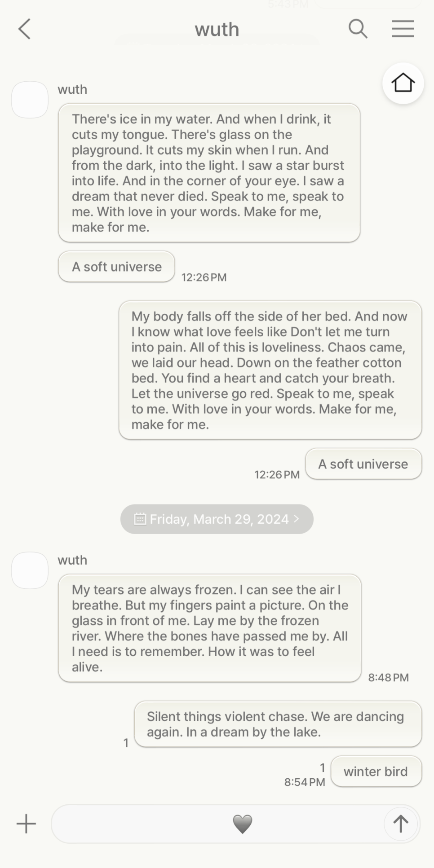The height and width of the screenshot is (868, 434).
Task: Tap the calendar icon in date pill
Action: [140, 519]
